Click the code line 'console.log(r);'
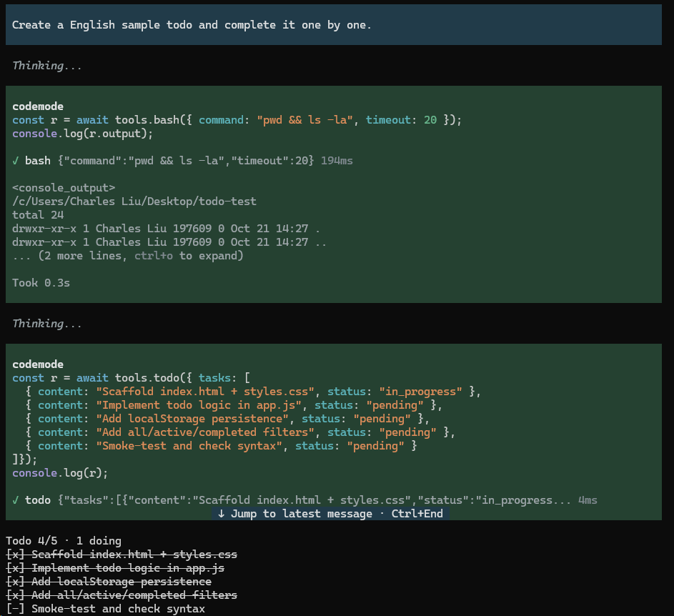Image resolution: width=674 pixels, height=616 pixels. point(60,473)
